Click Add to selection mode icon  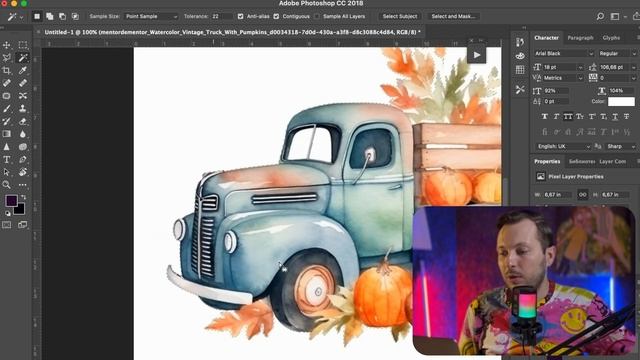[x=50, y=16]
